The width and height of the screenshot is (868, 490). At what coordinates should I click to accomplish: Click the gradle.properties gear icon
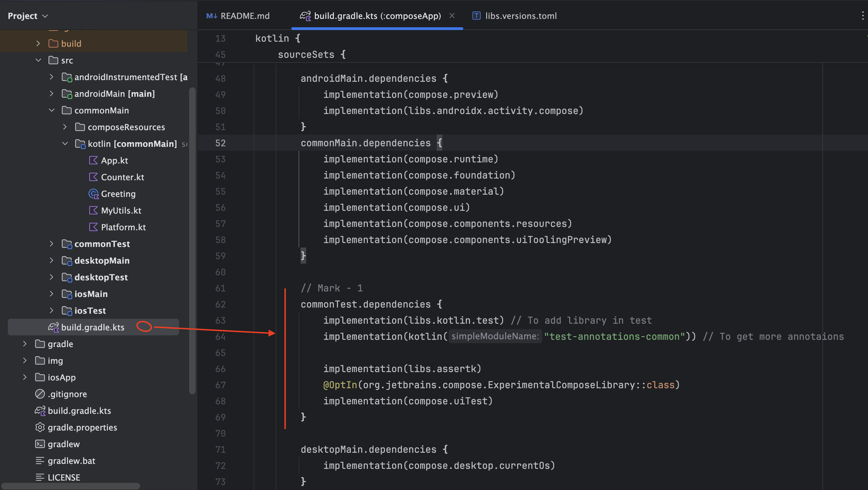40,427
